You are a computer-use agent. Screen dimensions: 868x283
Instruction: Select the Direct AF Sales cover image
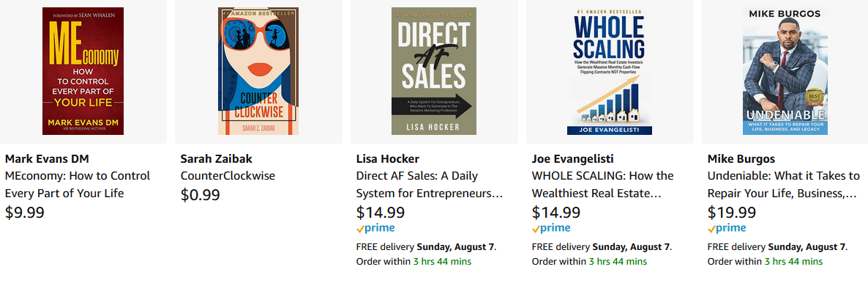click(x=434, y=71)
